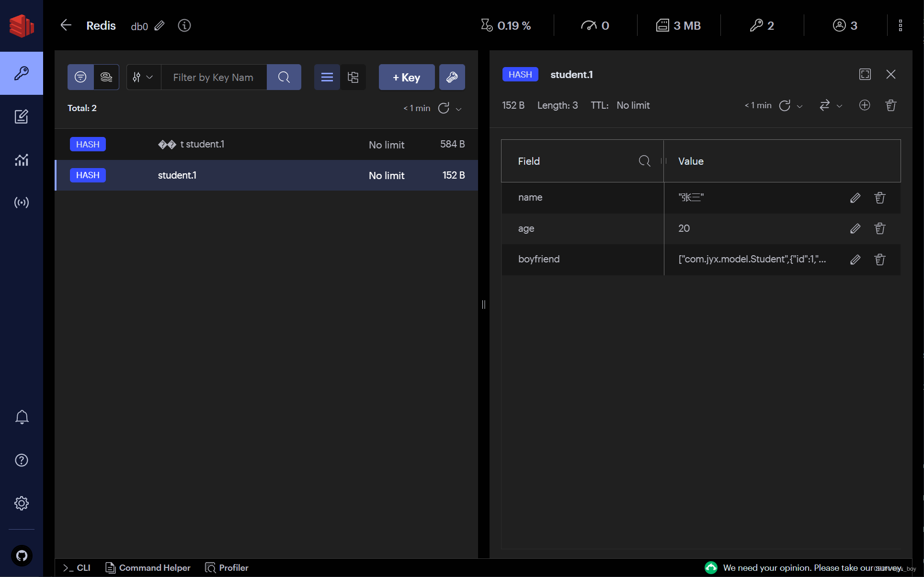
Task: Click the TTL No limit value
Action: pos(633,105)
